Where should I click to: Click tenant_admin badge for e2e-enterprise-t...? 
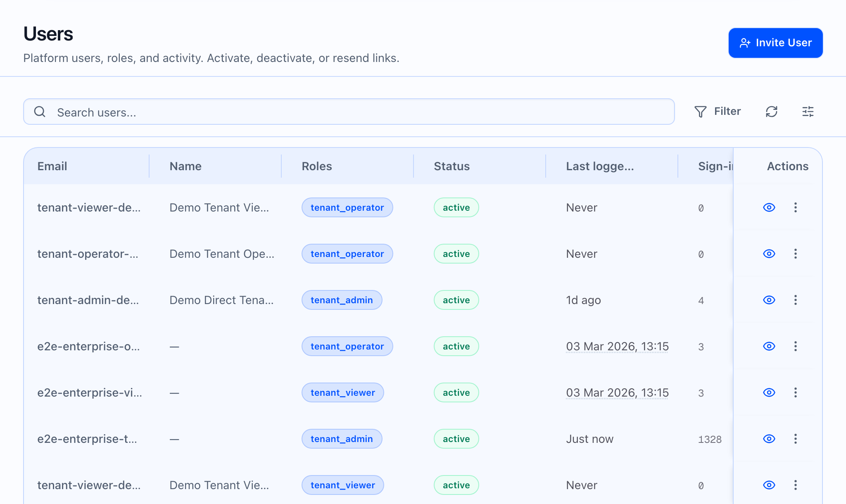click(342, 439)
